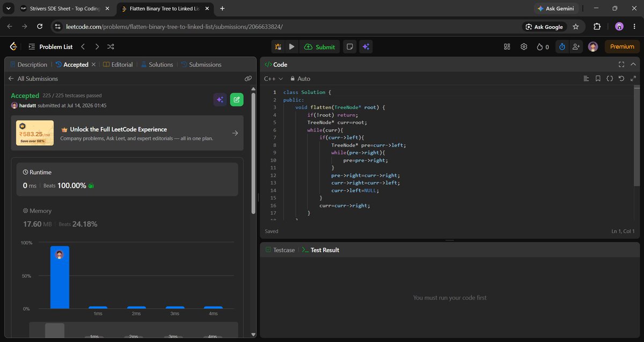The image size is (644, 342).
Task: Open the Problem List panel
Action: pos(50,47)
